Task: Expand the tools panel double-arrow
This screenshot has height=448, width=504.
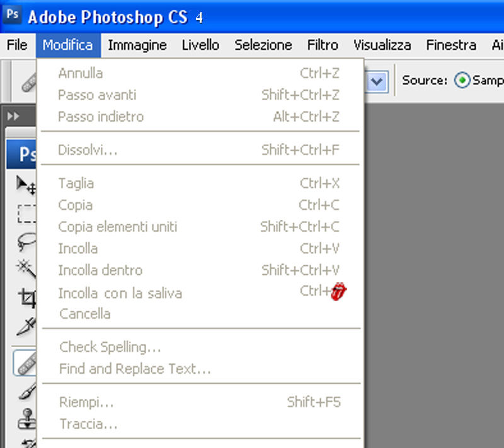Action: 13,116
